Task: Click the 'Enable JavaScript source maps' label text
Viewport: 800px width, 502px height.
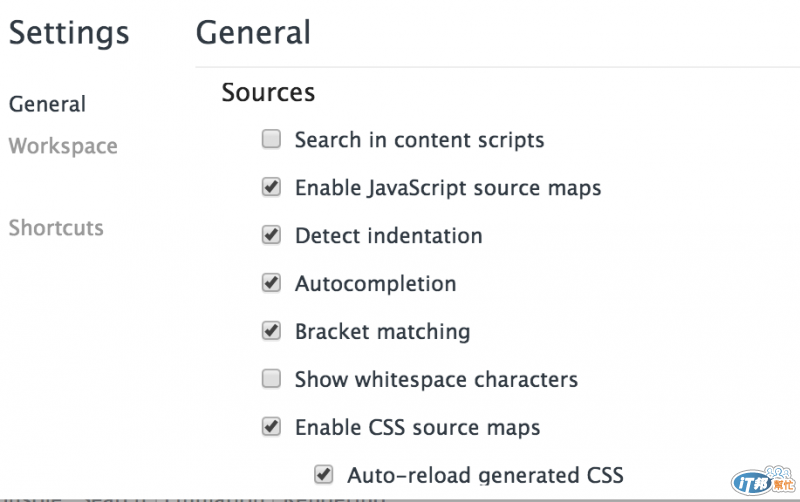Action: click(x=448, y=188)
